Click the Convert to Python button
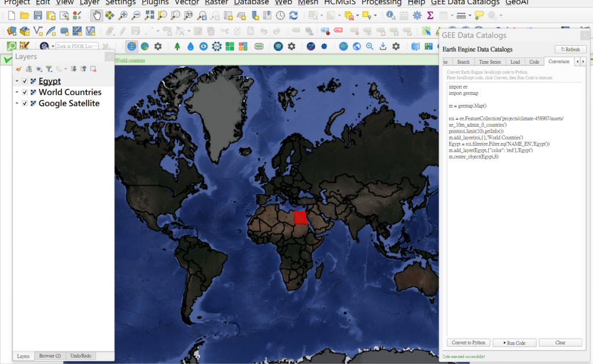 tap(468, 343)
